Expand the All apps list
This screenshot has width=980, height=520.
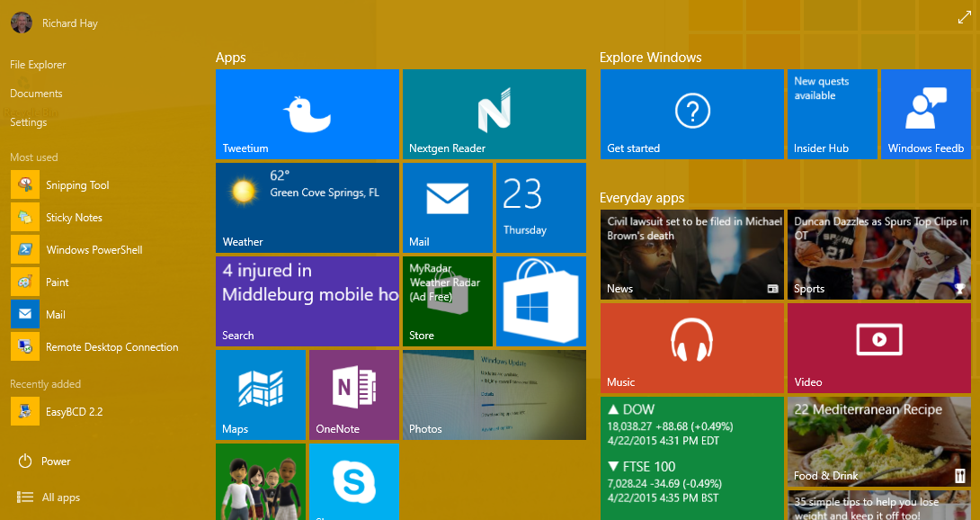click(x=60, y=498)
